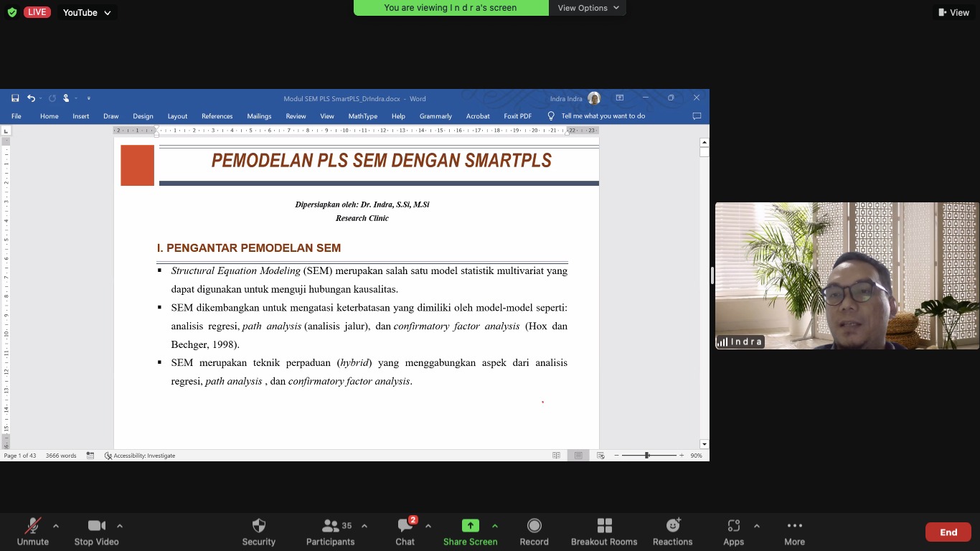Stop Video using the camera button
Image resolution: width=980 pixels, height=551 pixels.
[96, 532]
